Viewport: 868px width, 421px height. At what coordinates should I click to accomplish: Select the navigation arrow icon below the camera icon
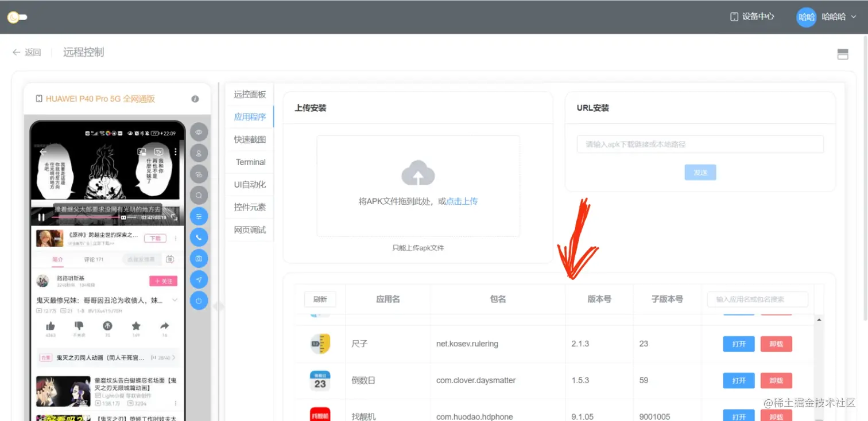click(199, 279)
